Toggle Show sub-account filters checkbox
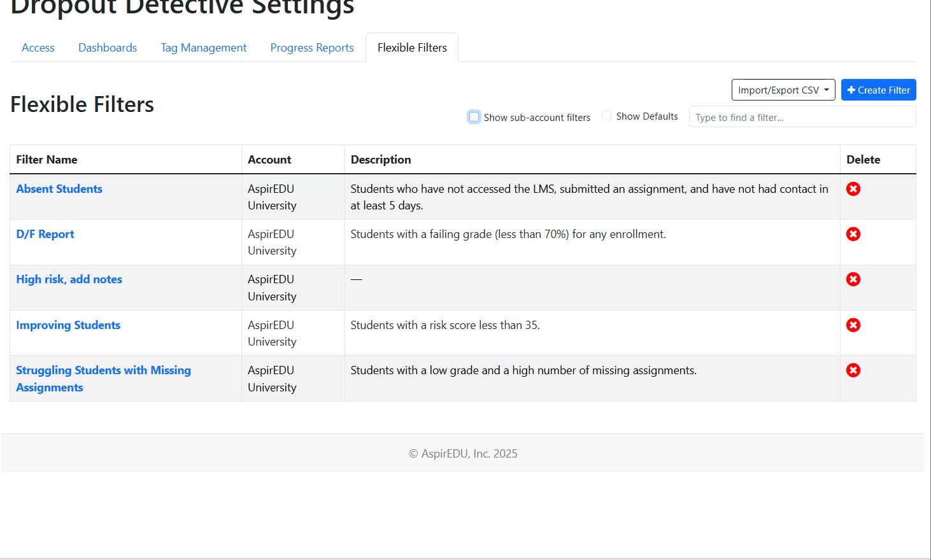Screen dimensions: 931x560 pos(474,117)
